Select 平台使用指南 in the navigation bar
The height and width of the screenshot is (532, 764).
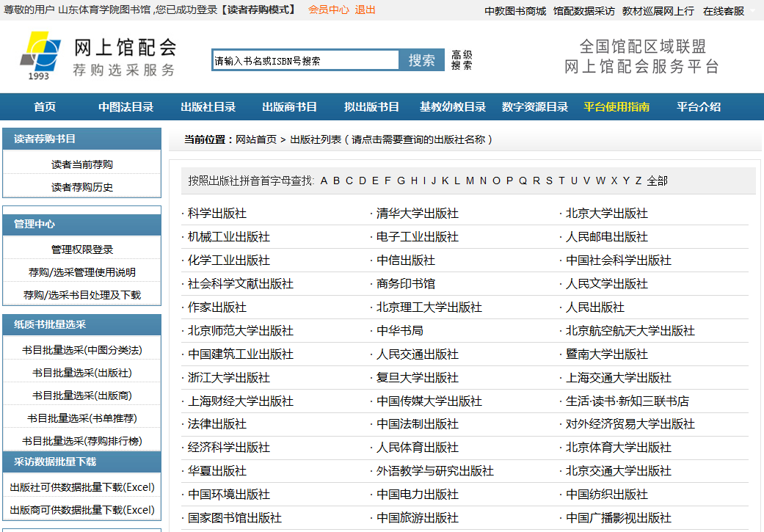(x=616, y=107)
